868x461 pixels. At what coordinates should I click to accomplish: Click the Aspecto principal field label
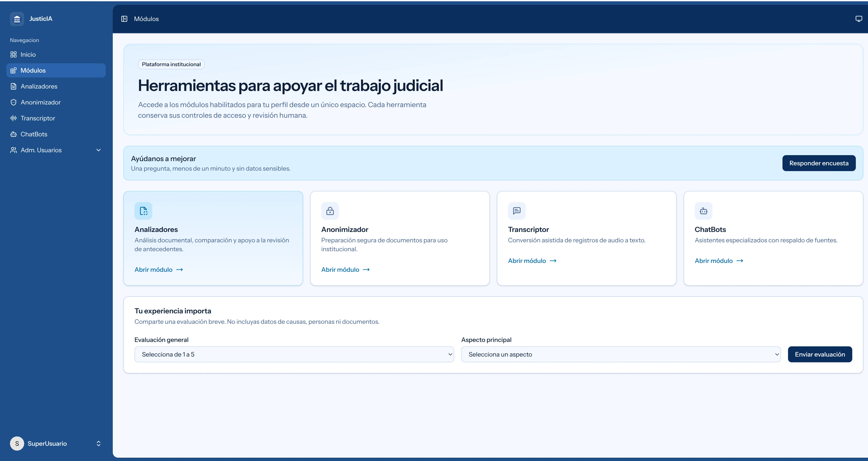pos(486,340)
